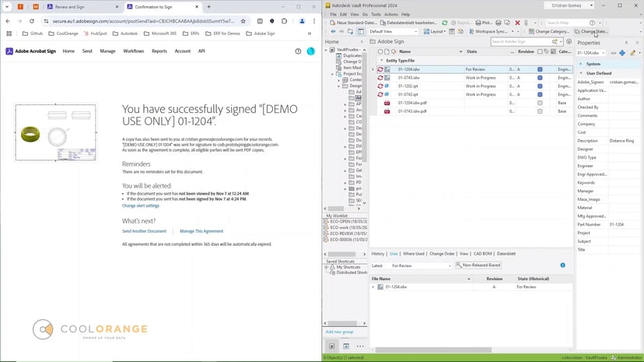Toggle the preview pane layout icon
The image size is (644, 362).
(361, 31)
